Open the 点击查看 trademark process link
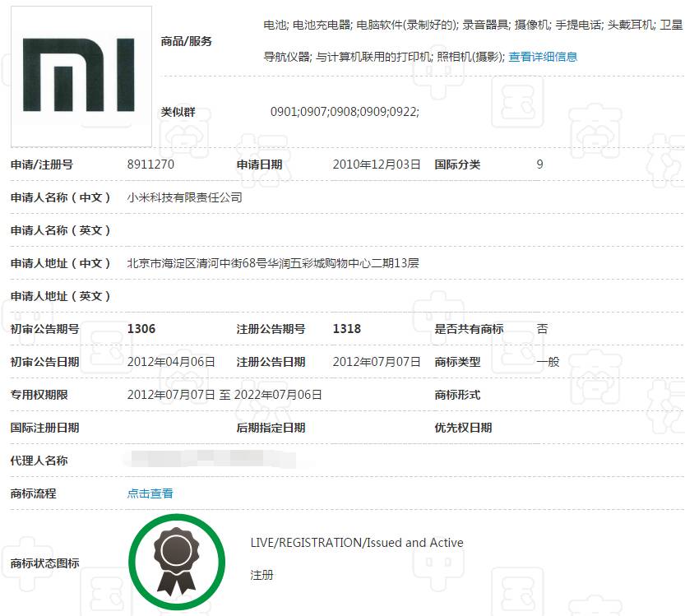 (x=150, y=493)
